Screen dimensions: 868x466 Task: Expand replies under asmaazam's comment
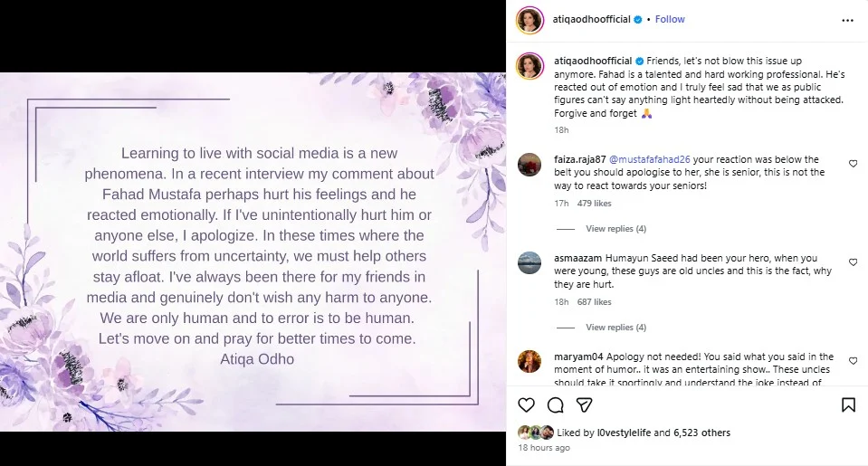click(x=615, y=328)
